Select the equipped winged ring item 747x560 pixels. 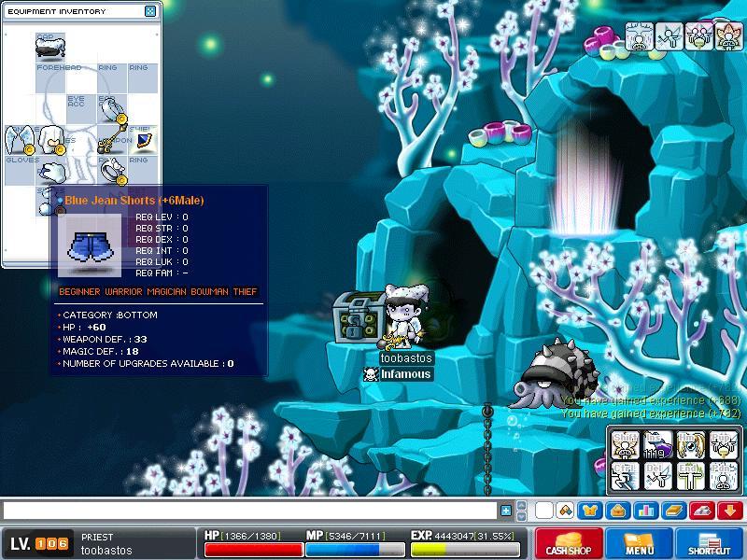click(x=112, y=171)
